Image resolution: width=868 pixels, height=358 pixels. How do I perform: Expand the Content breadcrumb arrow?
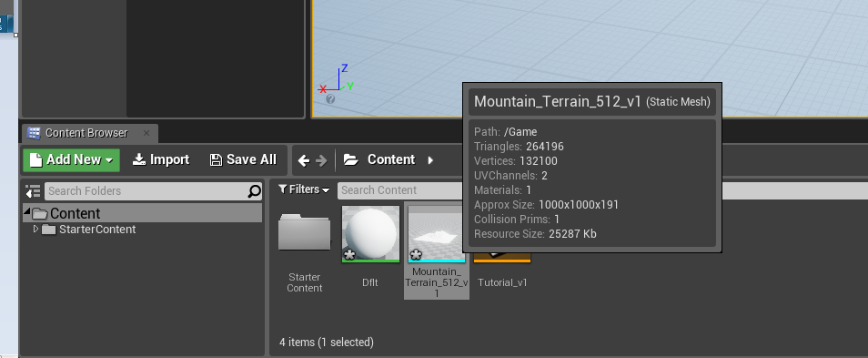click(430, 160)
